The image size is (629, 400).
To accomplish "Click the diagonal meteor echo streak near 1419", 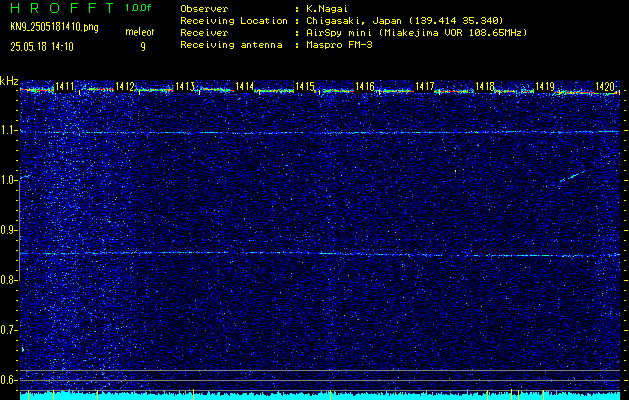I will (572, 176).
